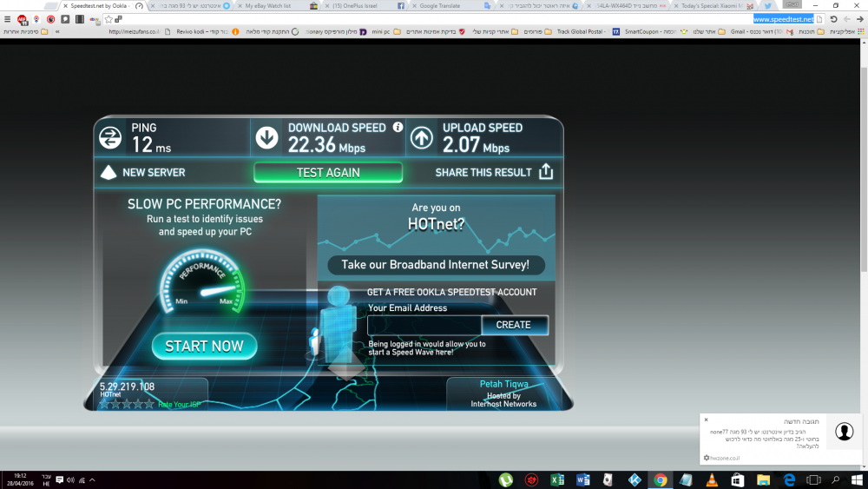Open Task View on the taskbar
Screen dimensions: 868x489
813,480
